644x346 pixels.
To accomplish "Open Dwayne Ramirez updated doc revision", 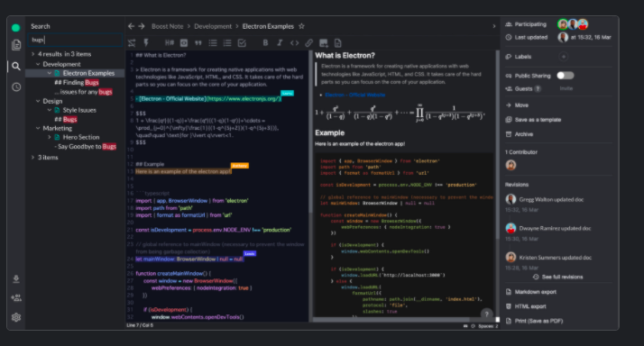I will [x=555, y=228].
